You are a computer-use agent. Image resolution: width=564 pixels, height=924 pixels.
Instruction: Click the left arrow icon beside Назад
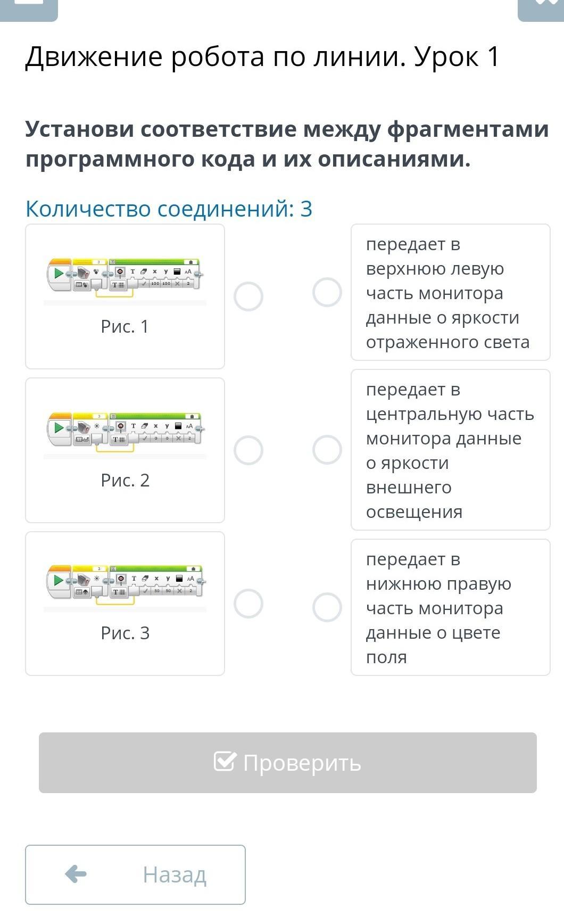click(76, 874)
